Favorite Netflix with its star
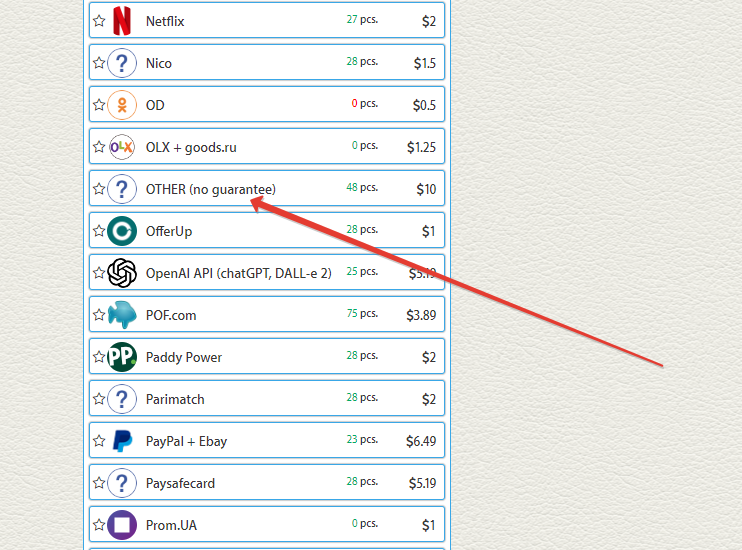Image resolution: width=742 pixels, height=550 pixels. pos(99,20)
